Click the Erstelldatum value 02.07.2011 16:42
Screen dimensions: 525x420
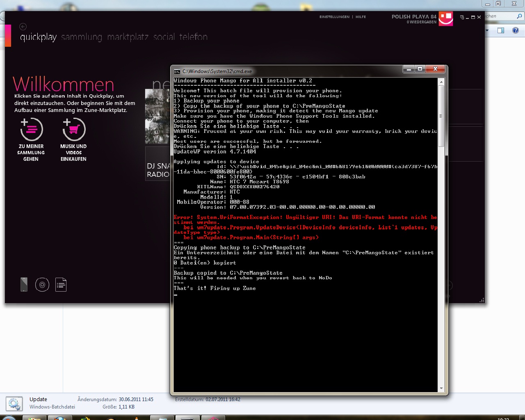coord(223,399)
